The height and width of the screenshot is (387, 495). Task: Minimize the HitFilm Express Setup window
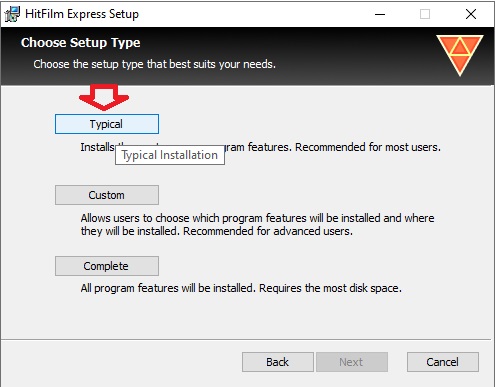pos(380,14)
